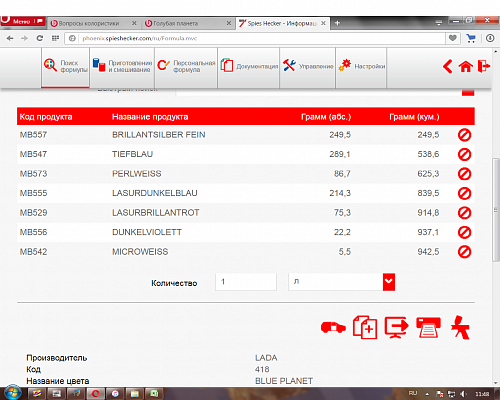Viewport: 500px width, 400px height.
Task: Click the page vertical scrollbar thumb
Action: click(496, 210)
